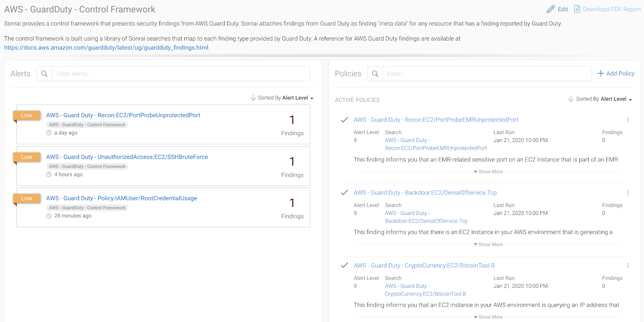Open kebab menu for BitcoinTool.B policy
This screenshot has height=322, width=644.
point(628,266)
